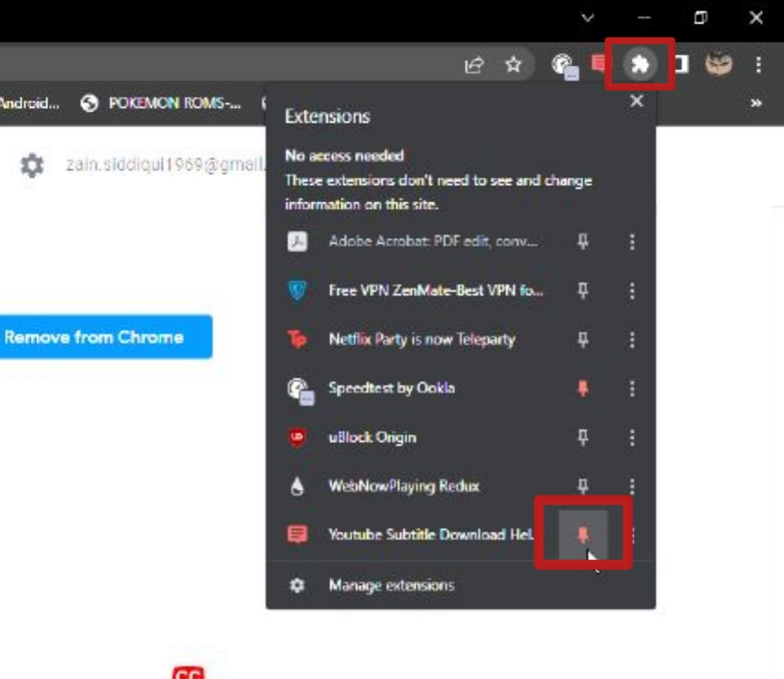The height and width of the screenshot is (679, 784).
Task: Click the "These extensions don't need to see" description
Action: [x=439, y=192]
